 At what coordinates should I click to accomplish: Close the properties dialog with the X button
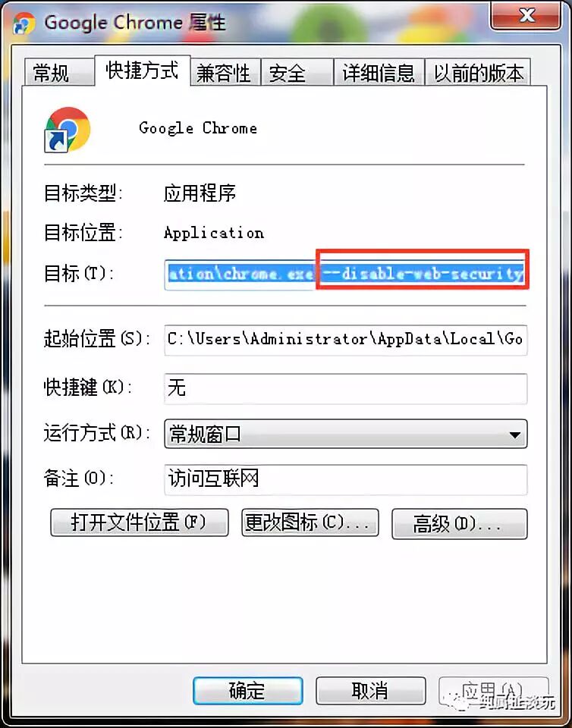pyautogui.click(x=527, y=16)
